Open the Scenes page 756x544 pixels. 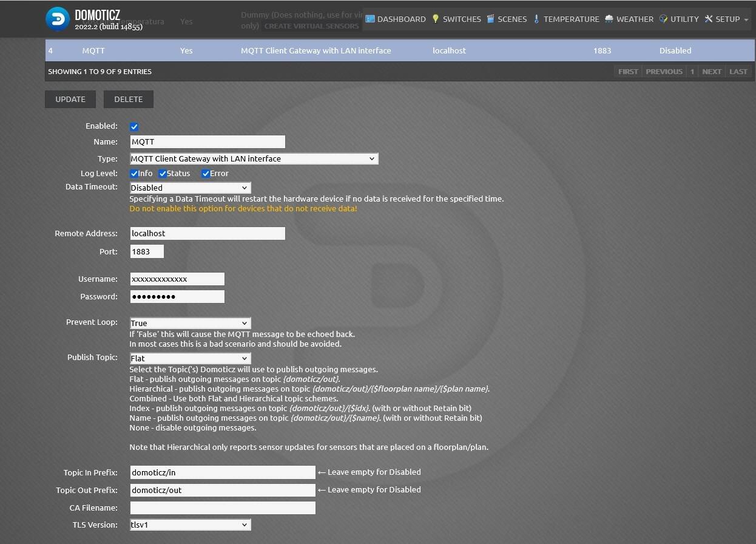(507, 19)
